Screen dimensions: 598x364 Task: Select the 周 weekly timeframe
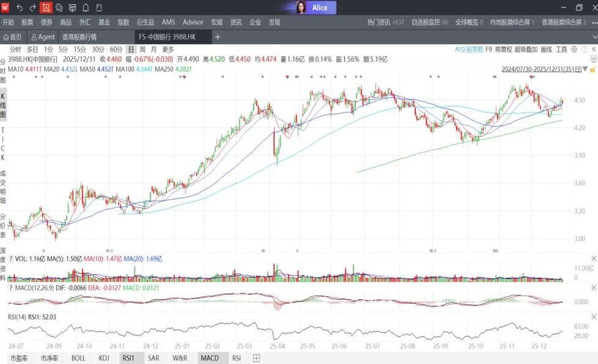point(142,49)
